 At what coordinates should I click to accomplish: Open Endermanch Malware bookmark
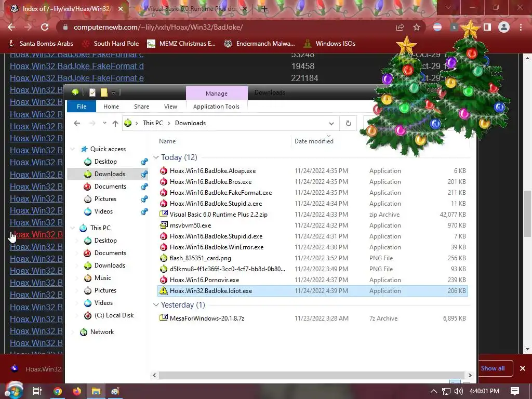(x=260, y=44)
